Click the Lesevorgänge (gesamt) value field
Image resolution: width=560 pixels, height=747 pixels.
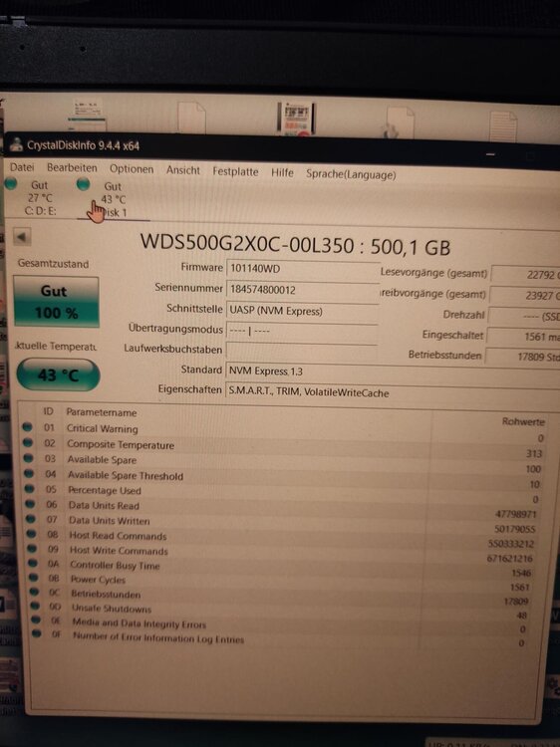(525, 275)
